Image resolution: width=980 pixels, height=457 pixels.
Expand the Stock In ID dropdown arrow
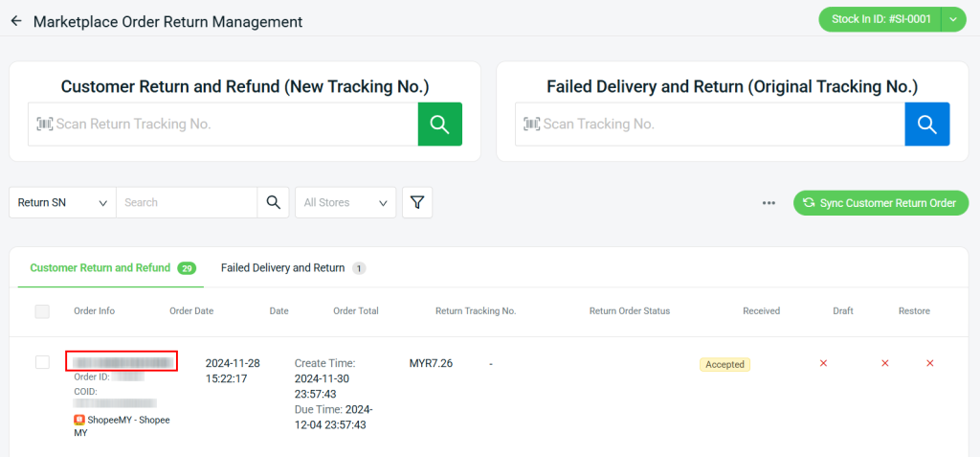click(x=953, y=19)
